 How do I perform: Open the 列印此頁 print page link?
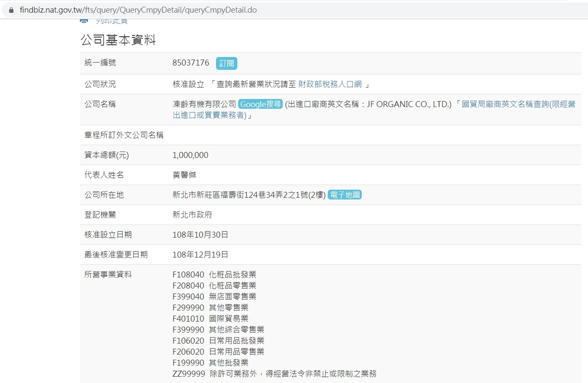pyautogui.click(x=112, y=21)
